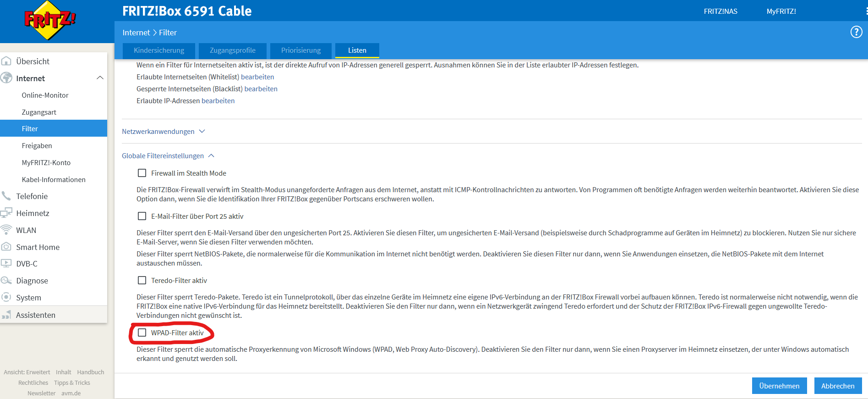This screenshot has width=868, height=399.
Task: Click the Abbrechen button
Action: [838, 386]
